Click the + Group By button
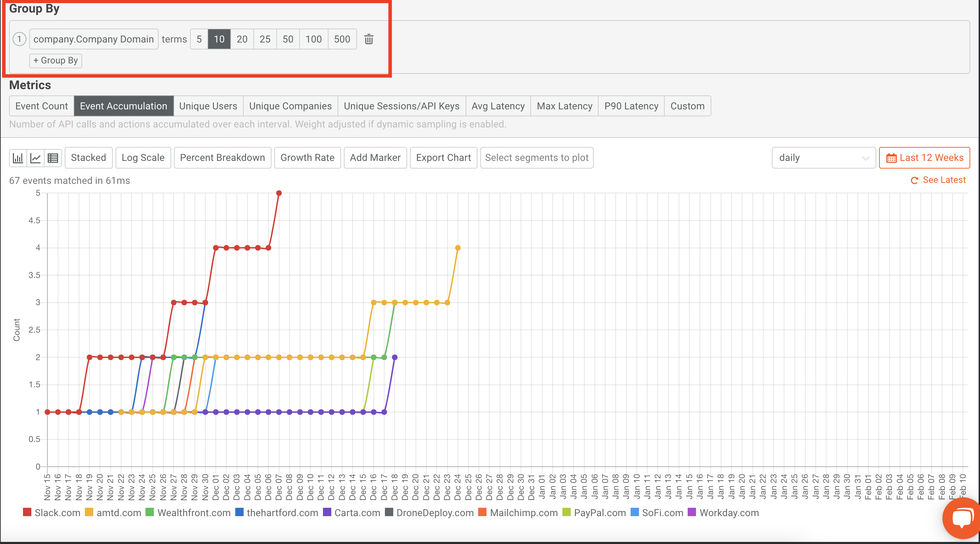The width and height of the screenshot is (980, 544). [56, 61]
